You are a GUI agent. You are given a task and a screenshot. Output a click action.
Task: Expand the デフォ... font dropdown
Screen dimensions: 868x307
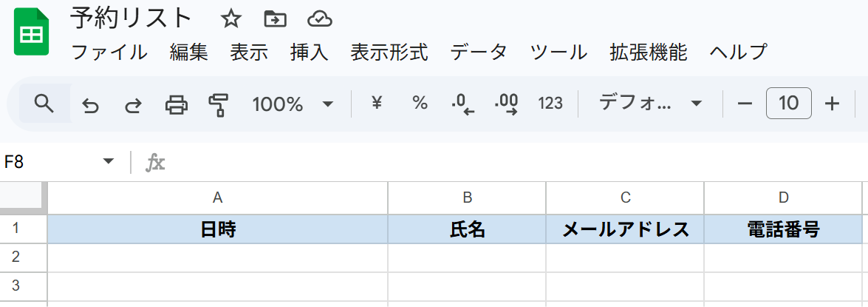pos(695,104)
